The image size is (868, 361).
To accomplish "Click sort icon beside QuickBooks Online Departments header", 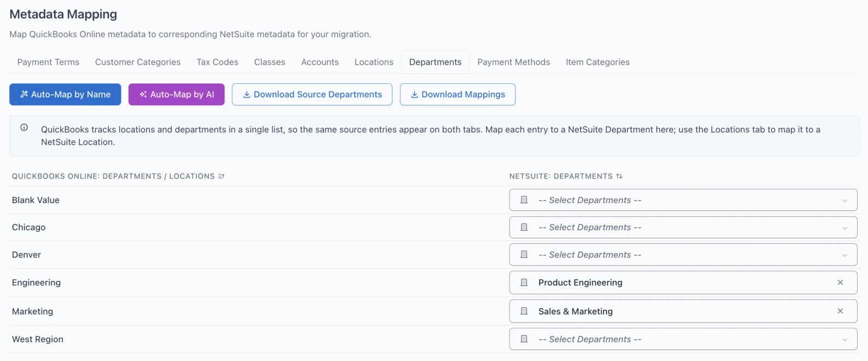I will [221, 176].
